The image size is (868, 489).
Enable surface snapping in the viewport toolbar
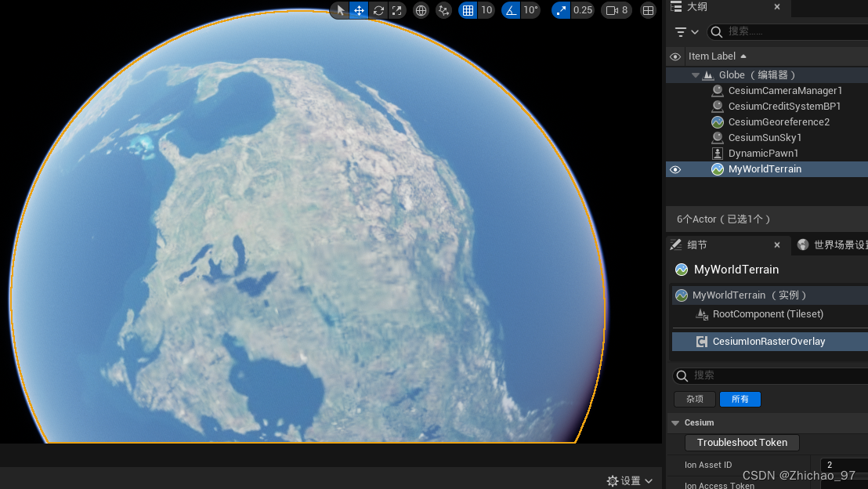point(443,10)
